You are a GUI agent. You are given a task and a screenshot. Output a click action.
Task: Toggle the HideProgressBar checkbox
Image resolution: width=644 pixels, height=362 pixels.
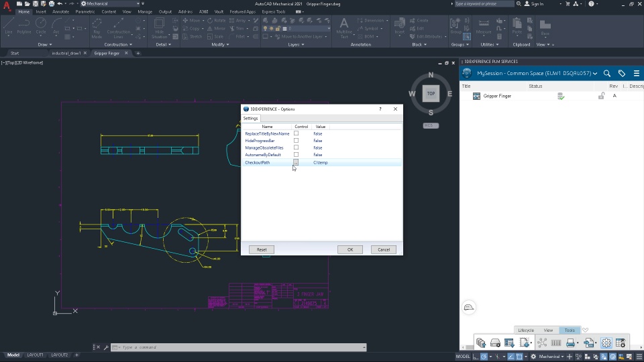pyautogui.click(x=296, y=141)
